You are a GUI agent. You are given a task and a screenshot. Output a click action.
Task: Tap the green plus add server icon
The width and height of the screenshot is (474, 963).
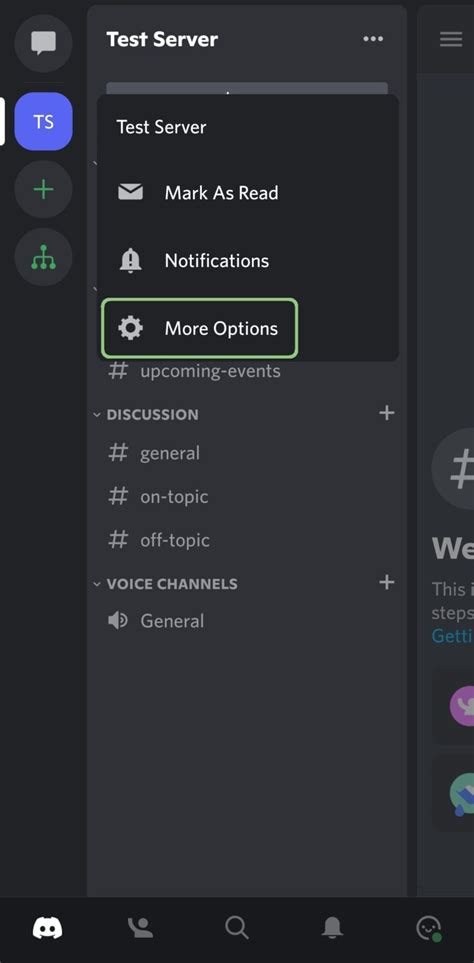[x=44, y=189]
